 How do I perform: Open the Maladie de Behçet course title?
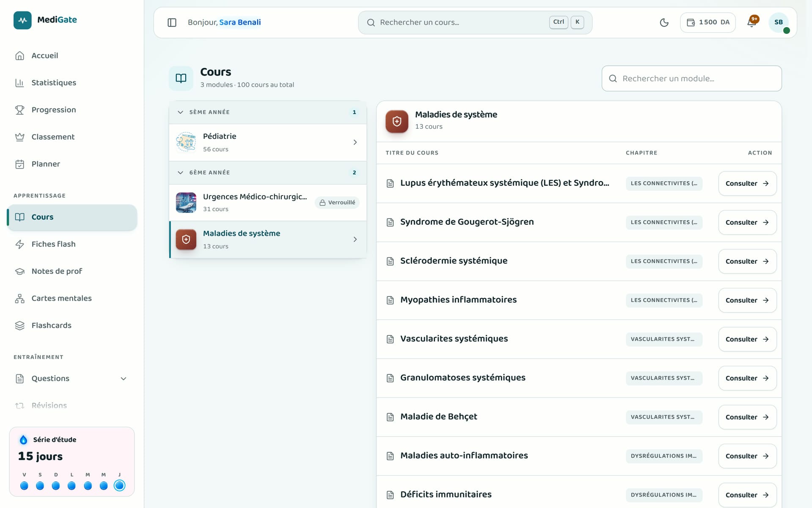439,417
